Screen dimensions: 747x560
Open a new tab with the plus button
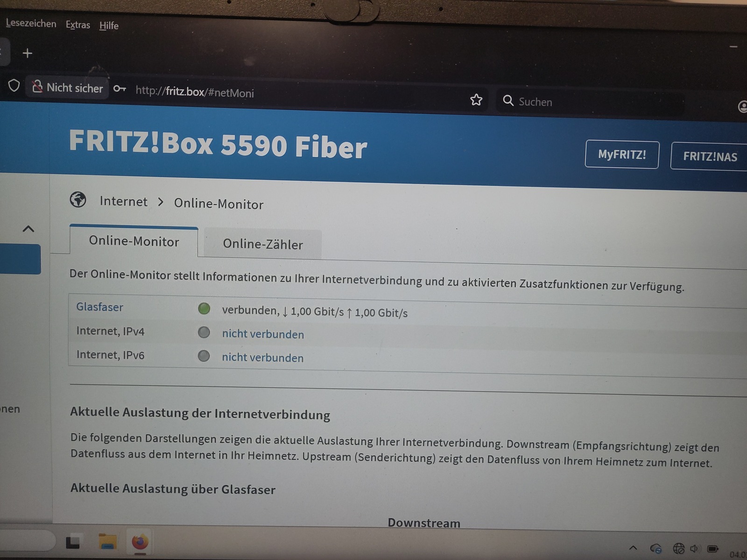28,53
